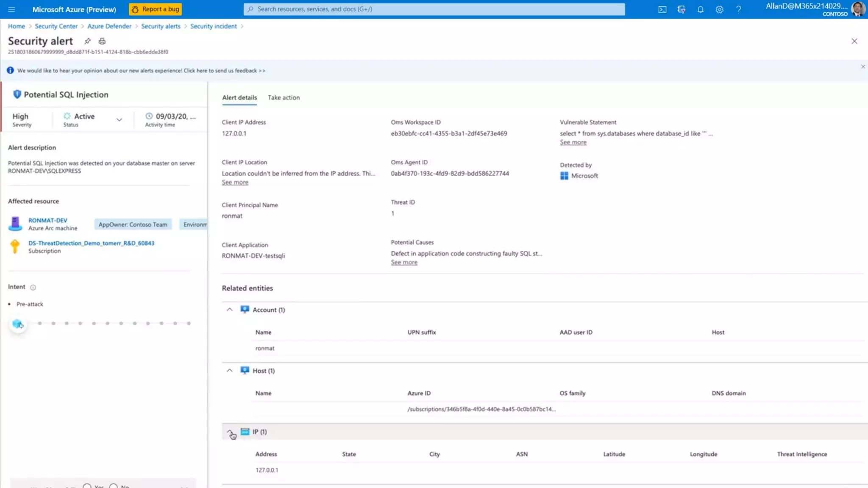Click the Intent info icon
Image resolution: width=868 pixels, height=488 pixels.
pyautogui.click(x=33, y=287)
